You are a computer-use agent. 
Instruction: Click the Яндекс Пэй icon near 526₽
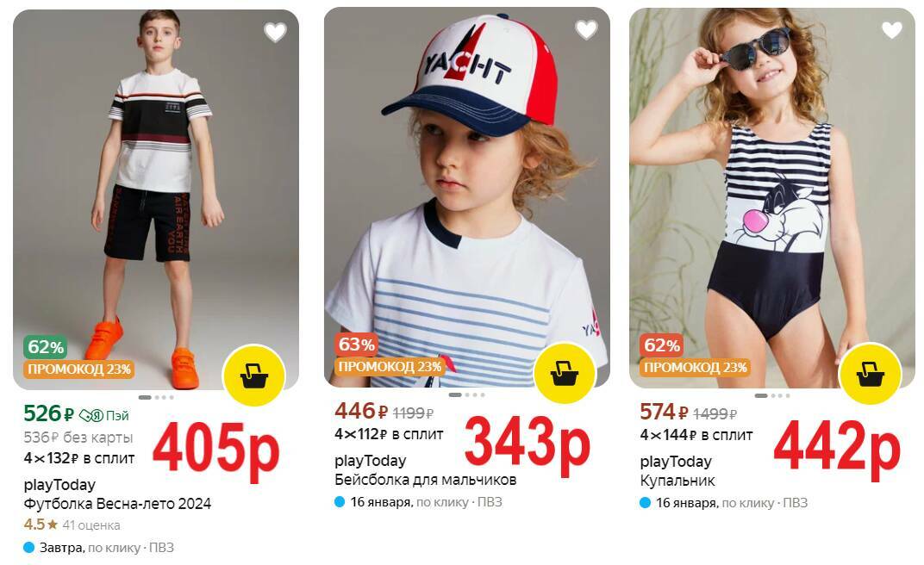pyautogui.click(x=103, y=415)
